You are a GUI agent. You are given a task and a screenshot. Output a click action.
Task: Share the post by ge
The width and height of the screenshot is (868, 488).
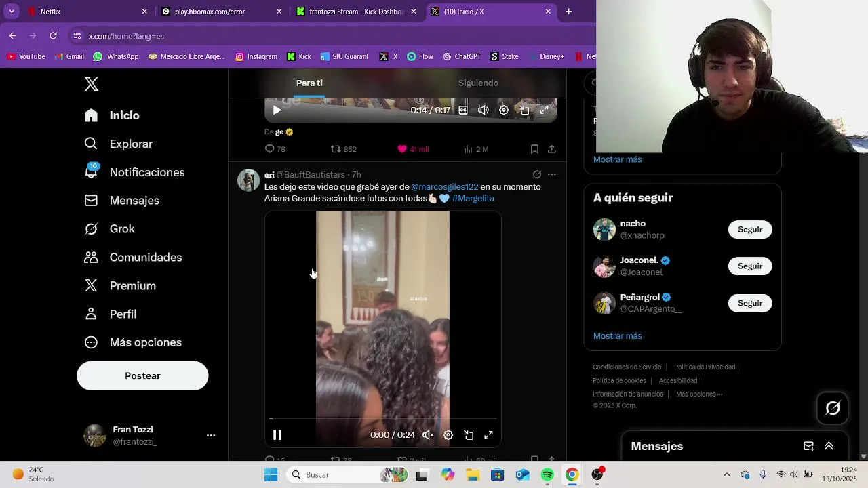(552, 149)
